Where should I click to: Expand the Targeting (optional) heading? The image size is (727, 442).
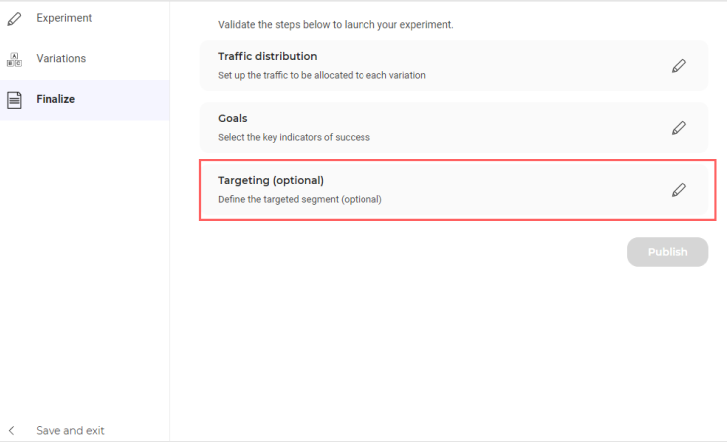point(271,180)
